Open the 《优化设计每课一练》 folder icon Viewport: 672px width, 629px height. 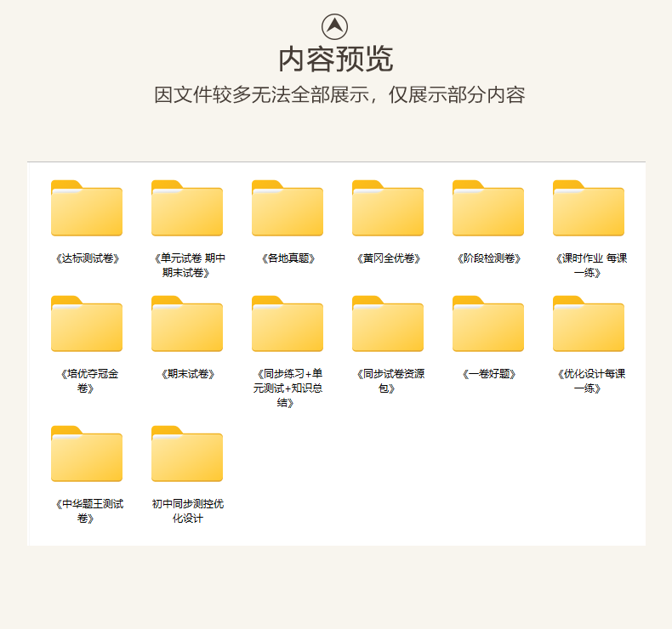(589, 324)
